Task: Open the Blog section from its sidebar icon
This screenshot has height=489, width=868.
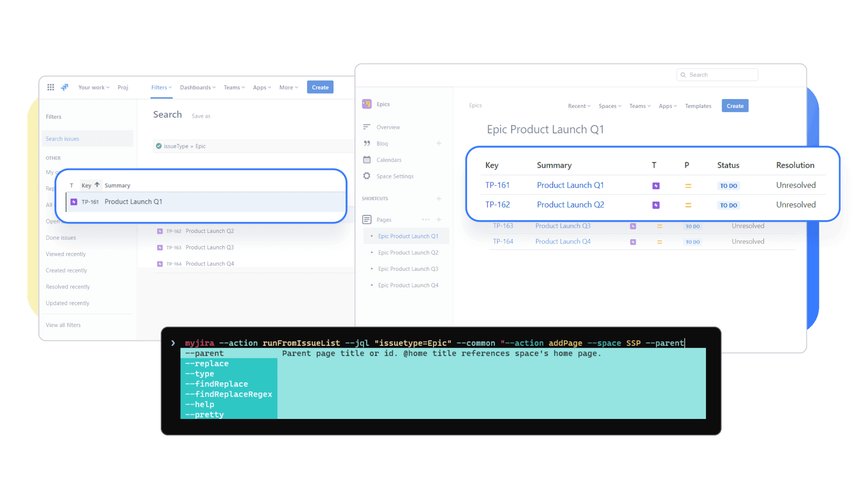Action: click(x=367, y=143)
